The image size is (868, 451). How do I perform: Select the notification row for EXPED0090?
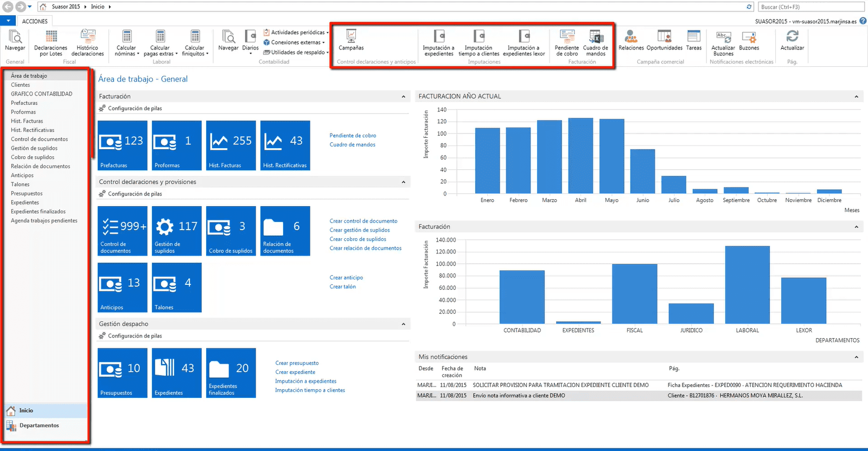639,385
